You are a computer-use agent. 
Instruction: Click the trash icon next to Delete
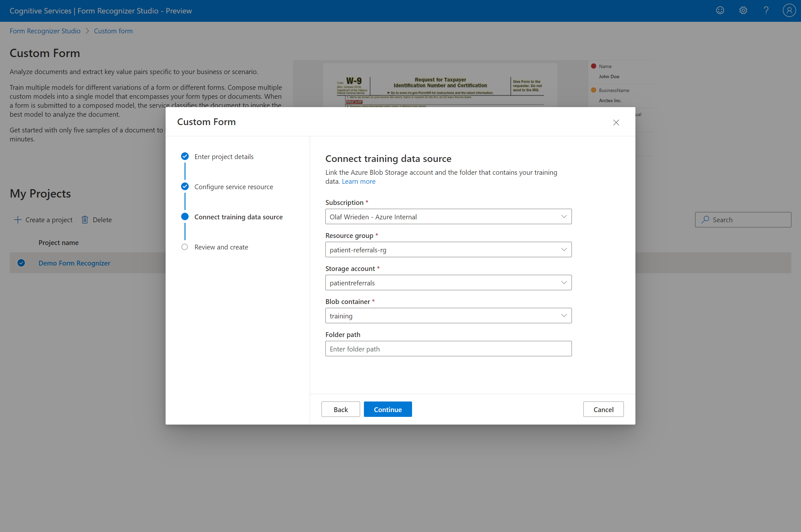85,220
